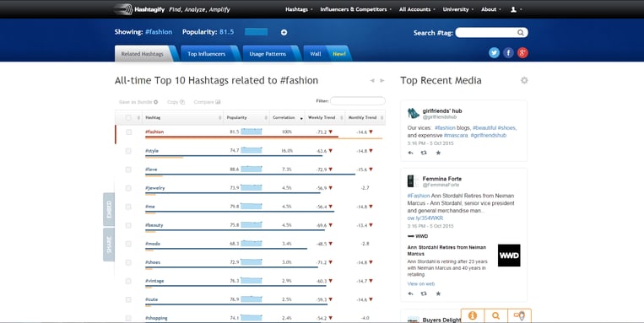The width and height of the screenshot is (644, 323).
Task: Sort by the Correlation column header
Action: tap(287, 118)
